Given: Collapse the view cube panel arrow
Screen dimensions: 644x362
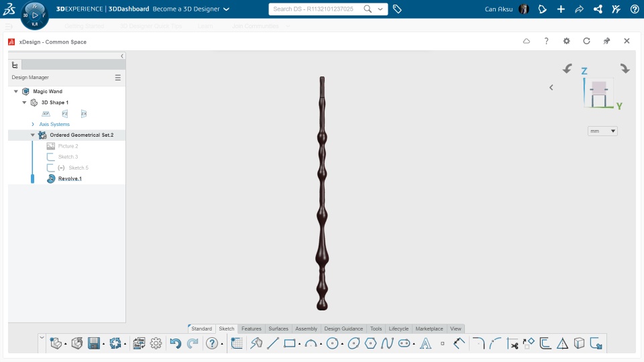Looking at the screenshot, I should click(551, 87).
